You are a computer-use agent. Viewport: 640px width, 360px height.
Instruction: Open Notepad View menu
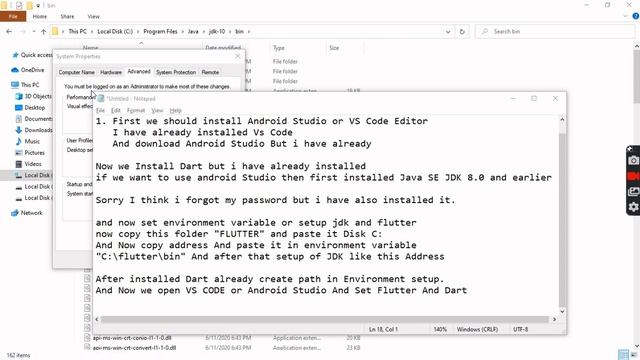pos(157,111)
